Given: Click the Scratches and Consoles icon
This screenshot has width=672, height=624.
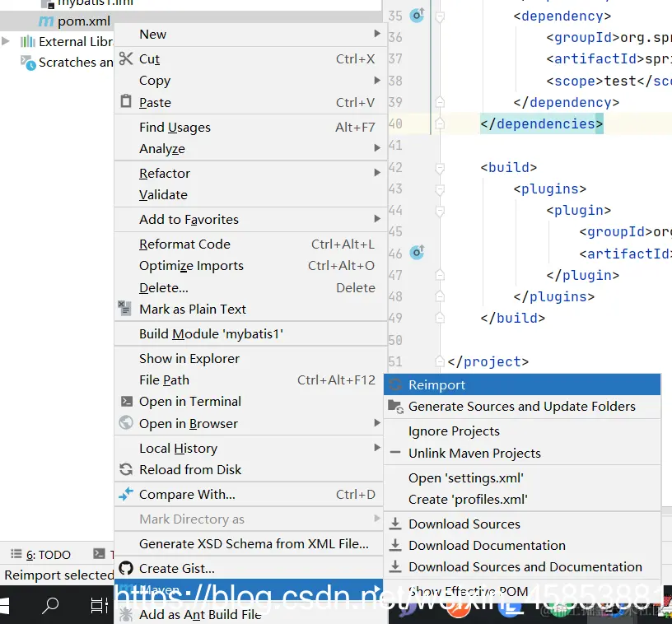Looking at the screenshot, I should (x=28, y=63).
